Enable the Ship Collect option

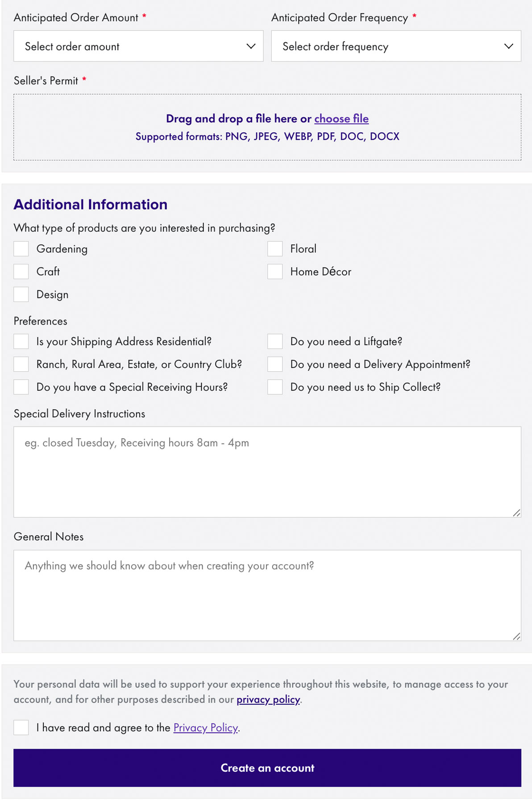point(275,387)
